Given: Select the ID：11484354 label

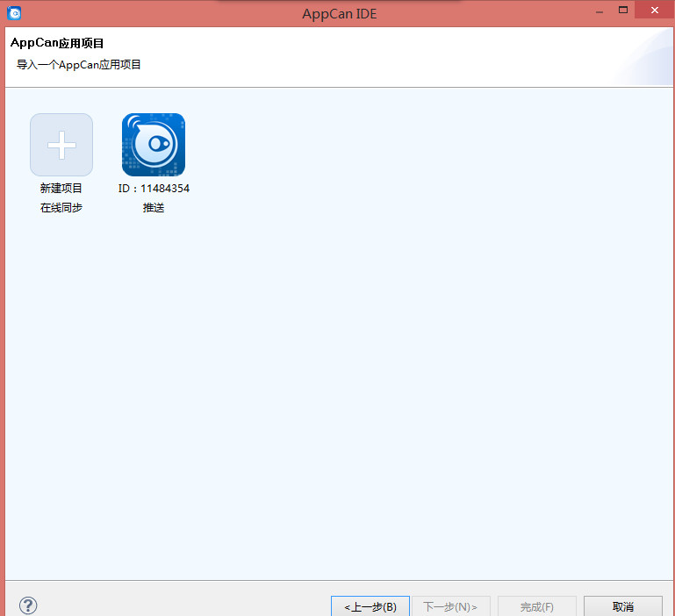Looking at the screenshot, I should click(154, 189).
